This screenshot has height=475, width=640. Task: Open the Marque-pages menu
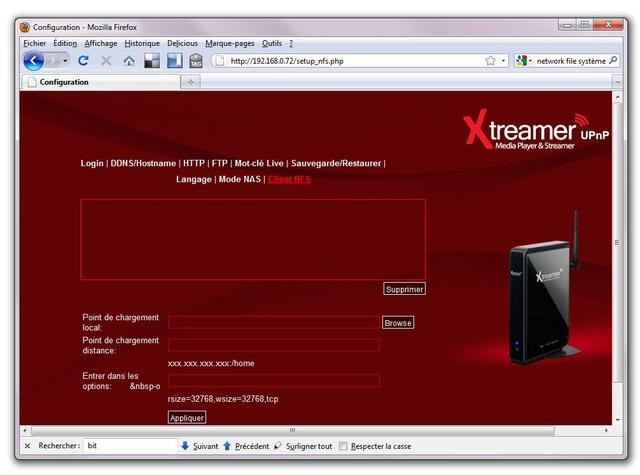[230, 43]
